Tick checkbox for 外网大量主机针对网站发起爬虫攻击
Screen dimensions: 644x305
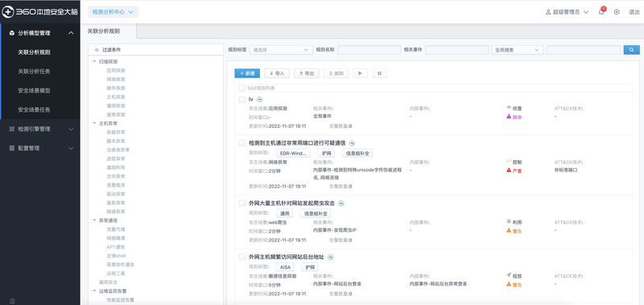[x=242, y=203]
